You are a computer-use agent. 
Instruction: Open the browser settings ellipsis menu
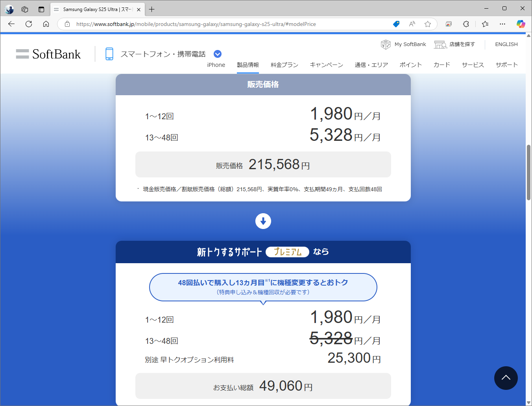pos(502,24)
